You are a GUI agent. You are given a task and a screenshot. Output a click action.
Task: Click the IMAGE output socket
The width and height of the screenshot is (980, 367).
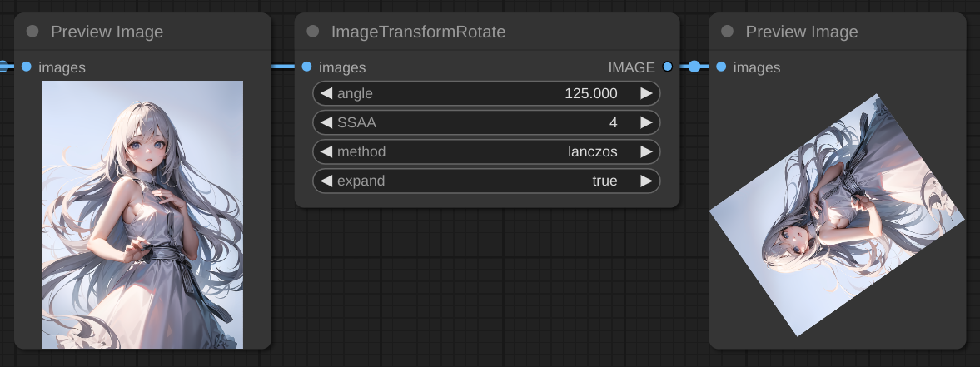668,67
